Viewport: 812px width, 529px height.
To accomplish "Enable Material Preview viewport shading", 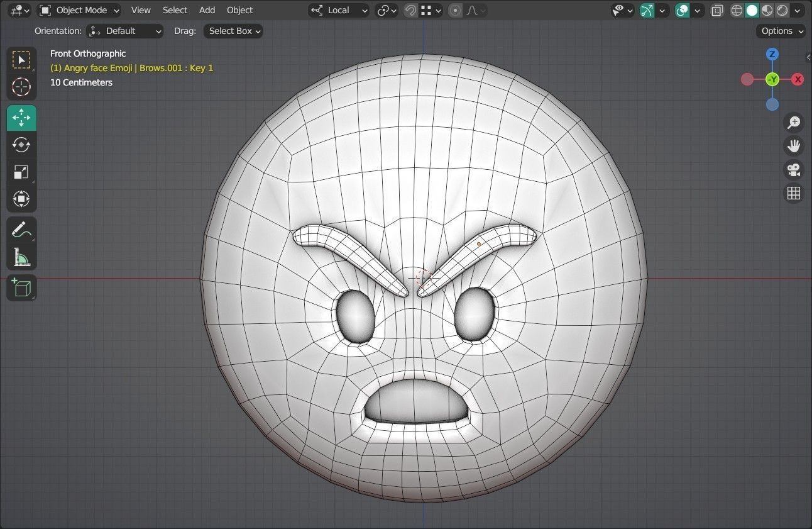I will click(767, 10).
